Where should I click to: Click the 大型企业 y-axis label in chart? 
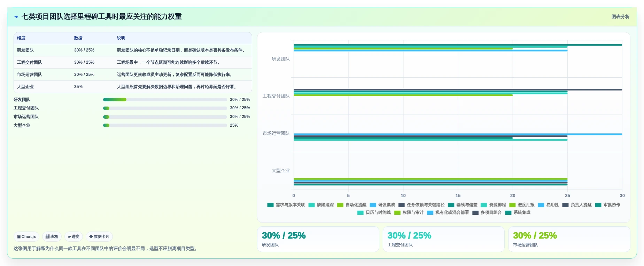tap(280, 171)
